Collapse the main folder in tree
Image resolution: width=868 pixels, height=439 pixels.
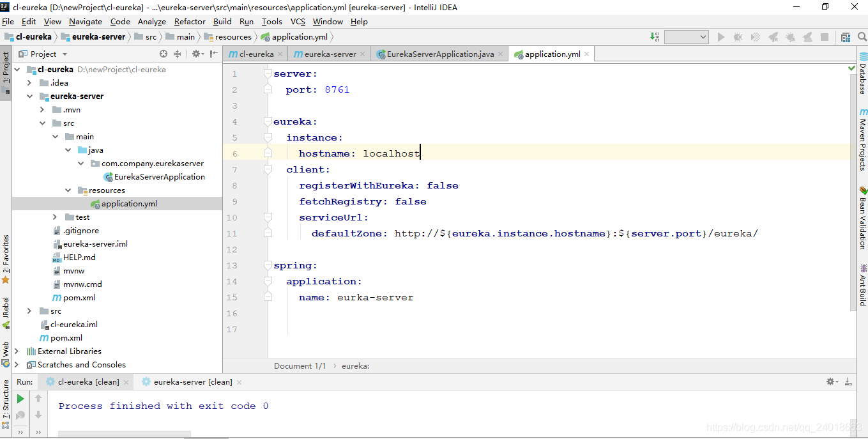tap(55, 136)
